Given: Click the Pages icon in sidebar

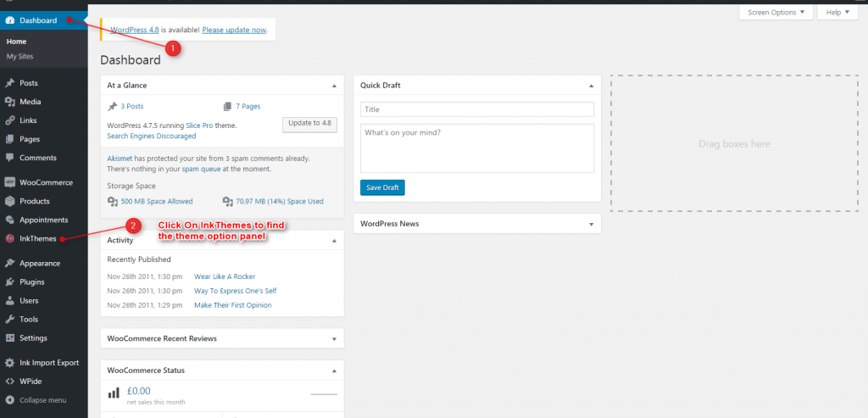Looking at the screenshot, I should pyautogui.click(x=9, y=139).
